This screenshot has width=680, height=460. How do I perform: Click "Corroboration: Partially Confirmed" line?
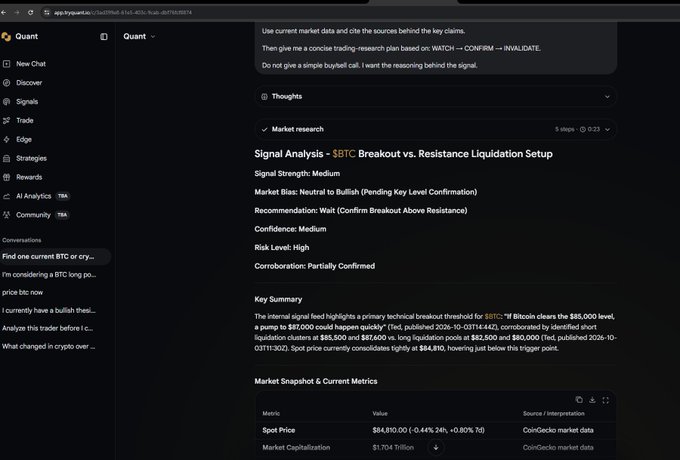(x=314, y=266)
